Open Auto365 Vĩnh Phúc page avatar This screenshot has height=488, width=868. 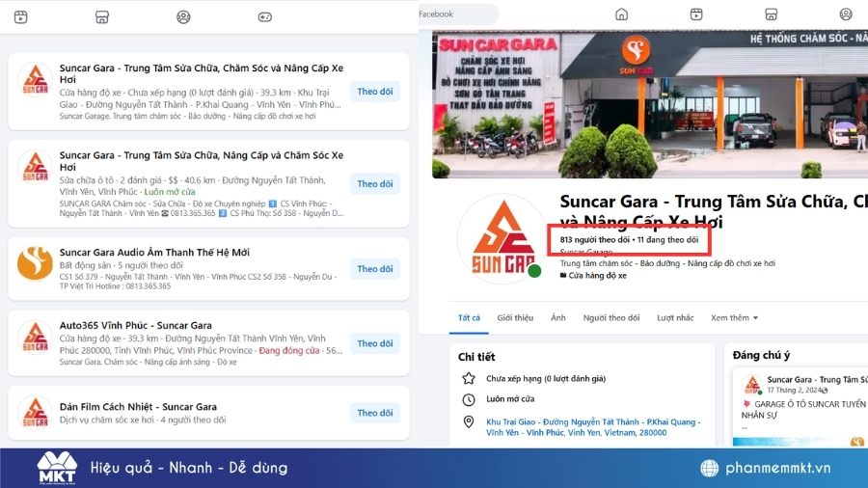coord(35,337)
